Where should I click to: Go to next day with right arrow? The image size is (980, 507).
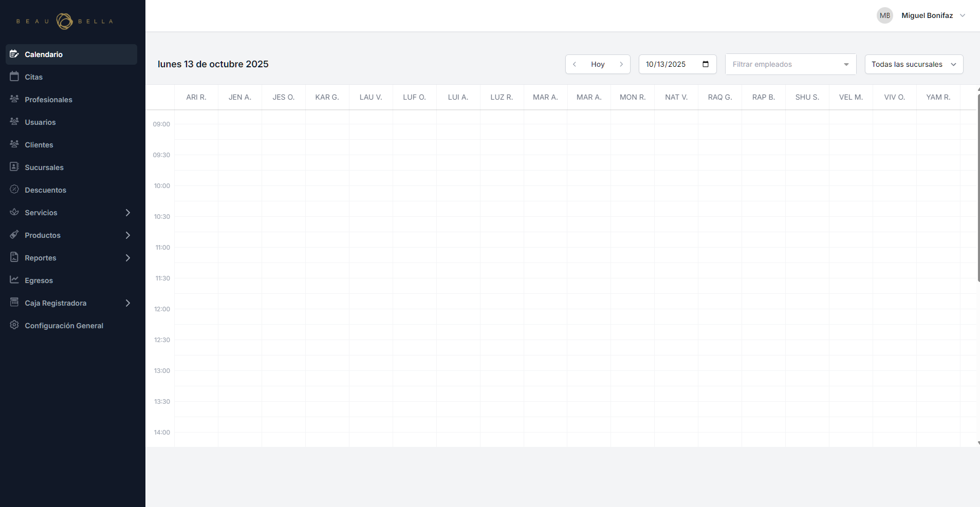pyautogui.click(x=621, y=64)
